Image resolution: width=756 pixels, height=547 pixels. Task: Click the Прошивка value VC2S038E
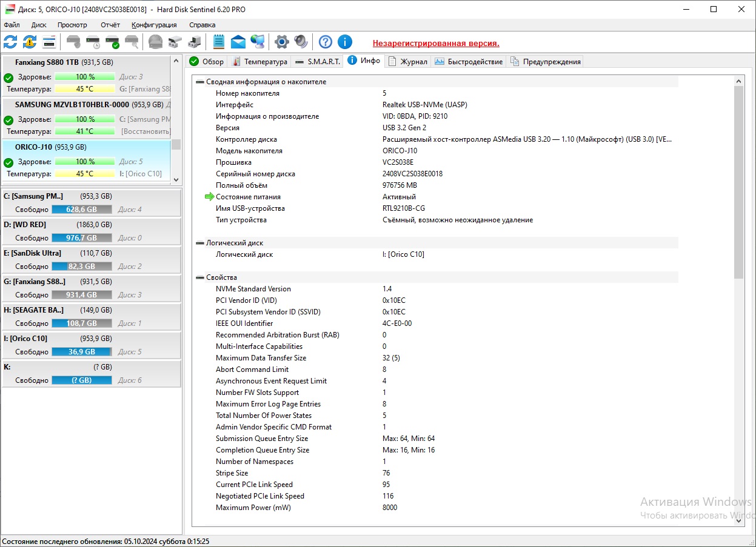click(398, 162)
